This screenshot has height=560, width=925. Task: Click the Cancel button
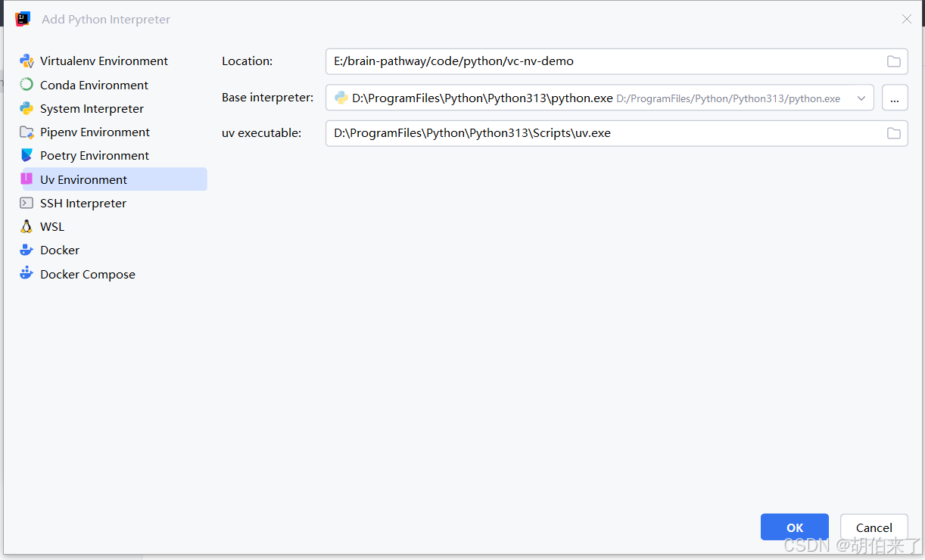pyautogui.click(x=874, y=527)
